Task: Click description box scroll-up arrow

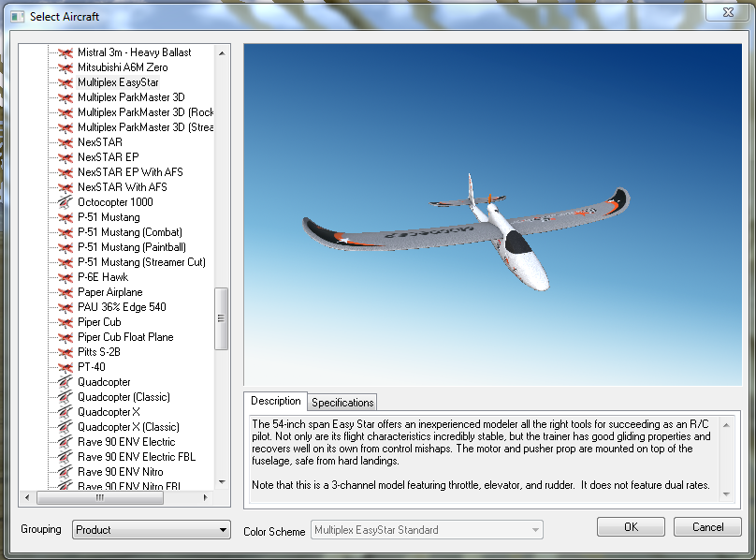Action: pyautogui.click(x=726, y=425)
